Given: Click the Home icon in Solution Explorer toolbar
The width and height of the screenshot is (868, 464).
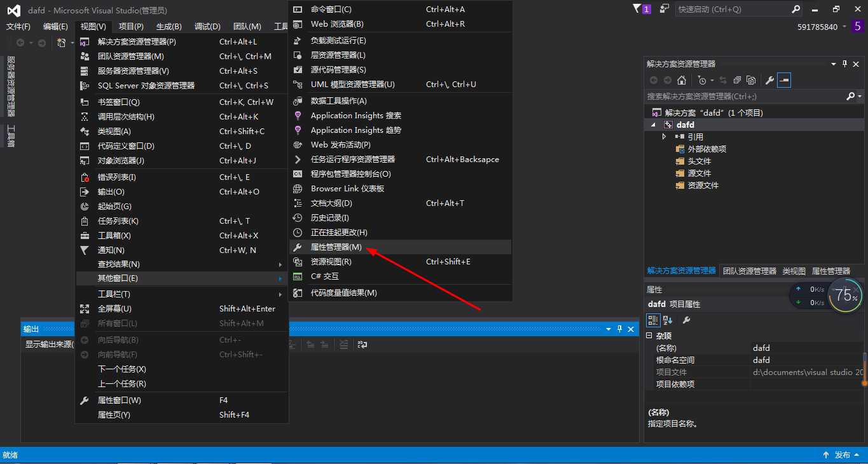Looking at the screenshot, I should pos(682,80).
